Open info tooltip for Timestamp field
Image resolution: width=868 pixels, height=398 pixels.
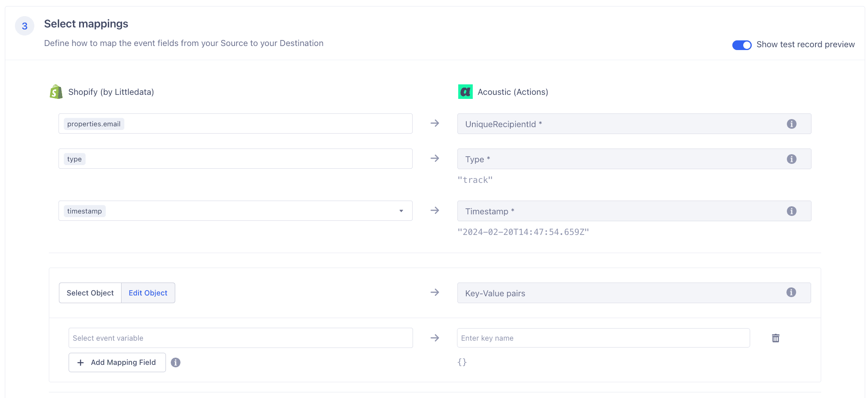tap(791, 211)
